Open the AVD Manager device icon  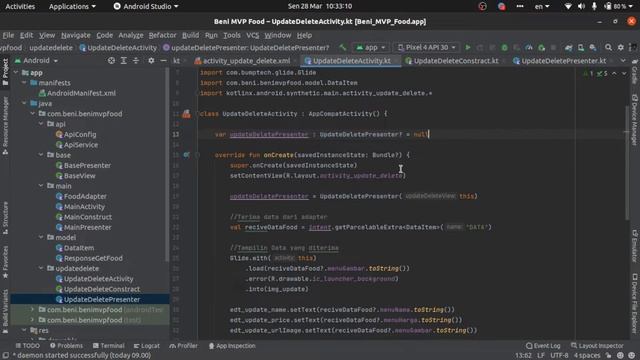pyautogui.click(x=580, y=48)
